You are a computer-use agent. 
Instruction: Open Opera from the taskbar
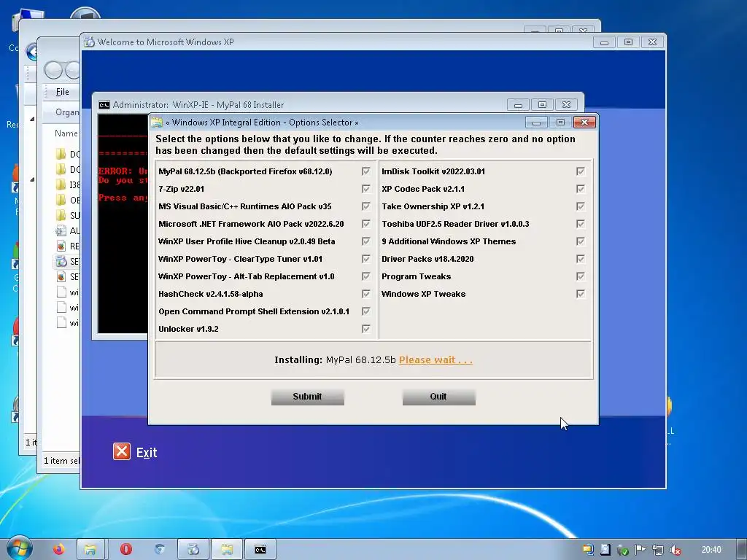tap(125, 550)
